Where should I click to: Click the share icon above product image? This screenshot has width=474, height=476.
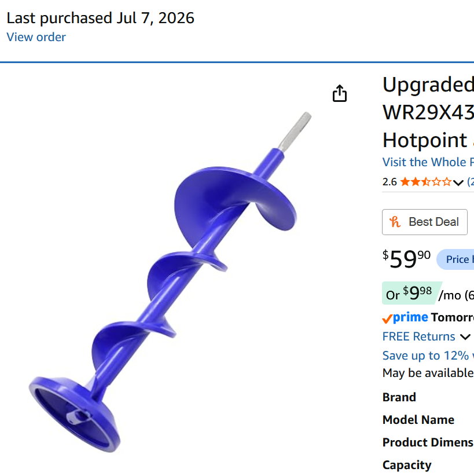pos(340,93)
